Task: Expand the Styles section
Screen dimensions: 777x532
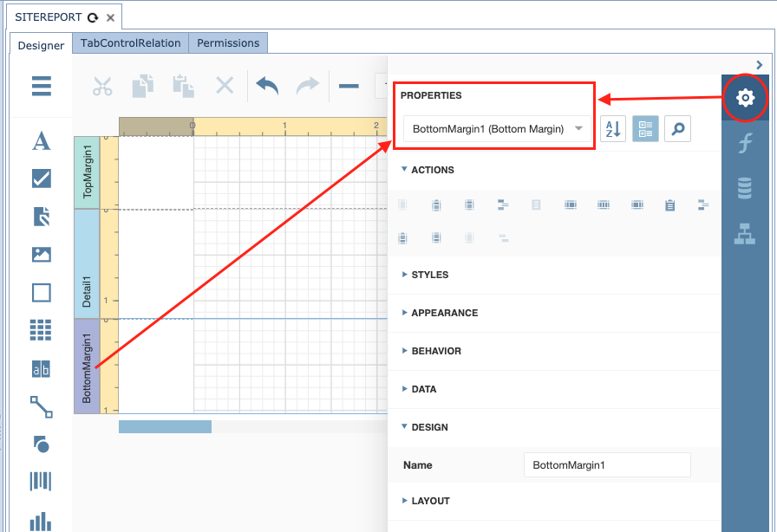Action: tap(429, 275)
